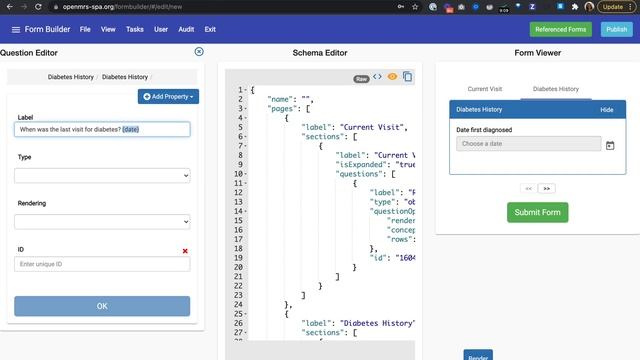This screenshot has height=360, width=640.
Task: Collapse code fold on line 3 pages
Action: tap(245, 109)
